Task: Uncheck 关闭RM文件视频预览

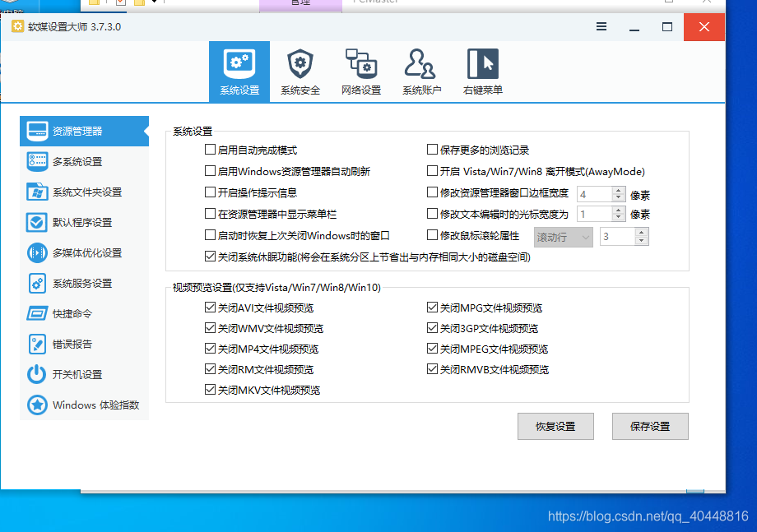Action: 210,369
